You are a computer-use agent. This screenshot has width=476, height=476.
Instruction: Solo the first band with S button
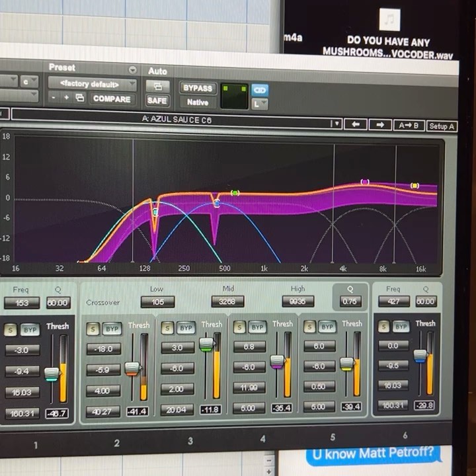(x=11, y=329)
